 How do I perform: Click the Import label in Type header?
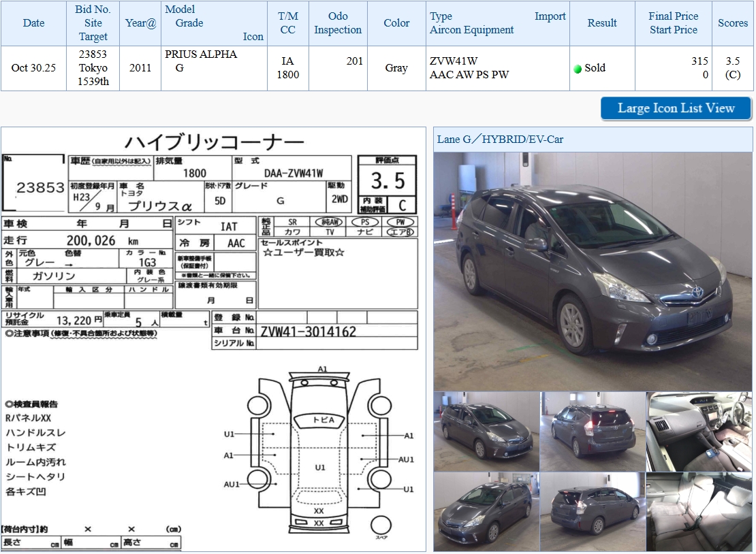pos(550,16)
